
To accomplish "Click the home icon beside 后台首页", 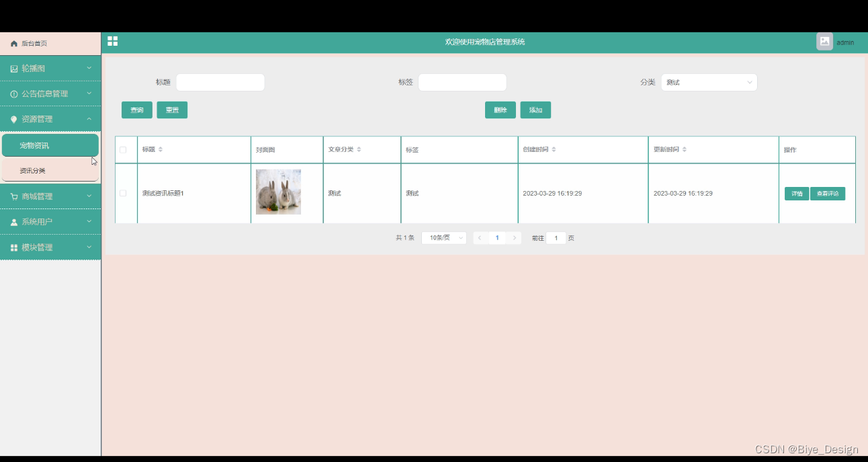I will click(x=14, y=44).
